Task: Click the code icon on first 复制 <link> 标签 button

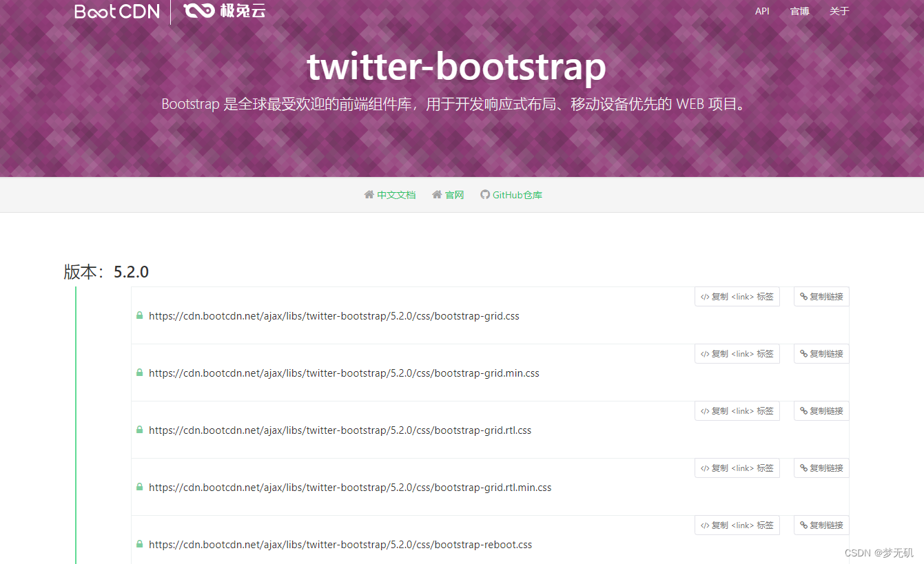Action: click(703, 296)
